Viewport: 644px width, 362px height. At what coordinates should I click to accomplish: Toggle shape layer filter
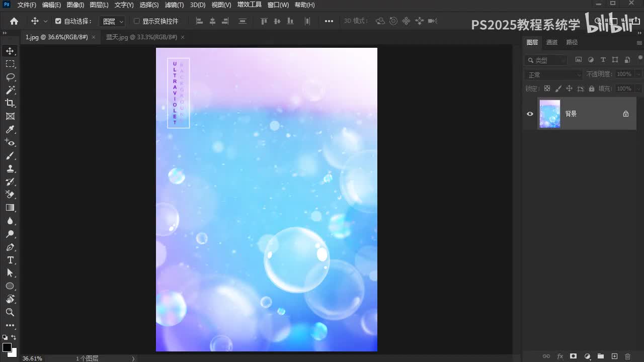click(615, 60)
